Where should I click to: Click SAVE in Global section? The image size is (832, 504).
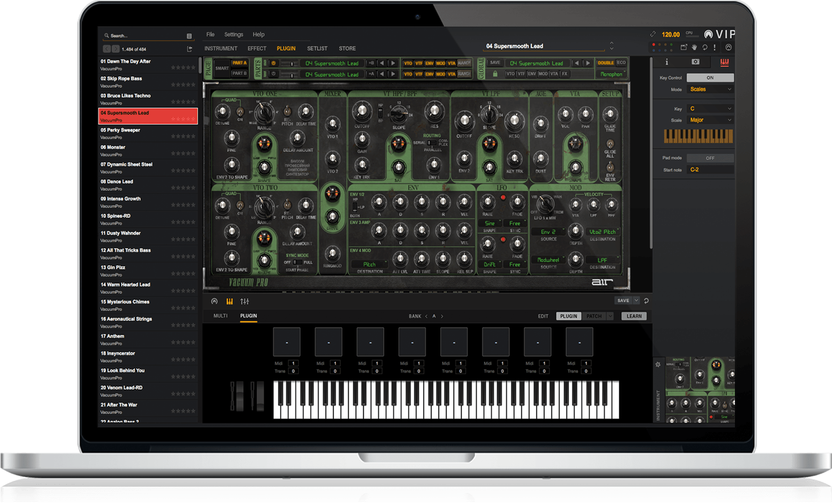[x=495, y=63]
